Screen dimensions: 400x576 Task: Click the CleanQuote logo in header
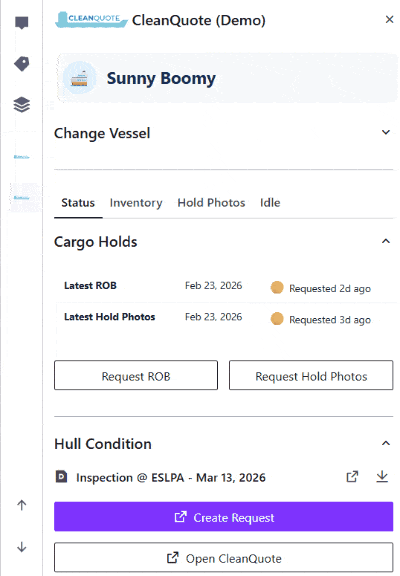(91, 20)
